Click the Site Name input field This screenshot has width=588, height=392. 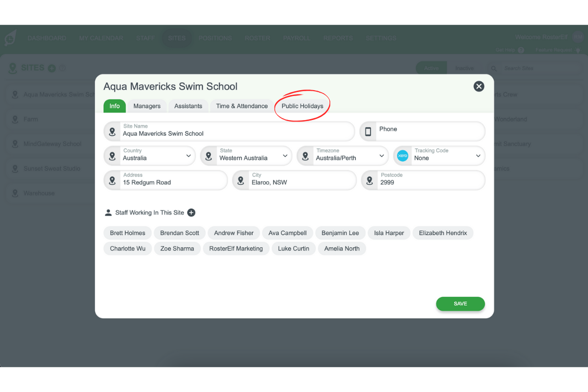click(x=235, y=133)
